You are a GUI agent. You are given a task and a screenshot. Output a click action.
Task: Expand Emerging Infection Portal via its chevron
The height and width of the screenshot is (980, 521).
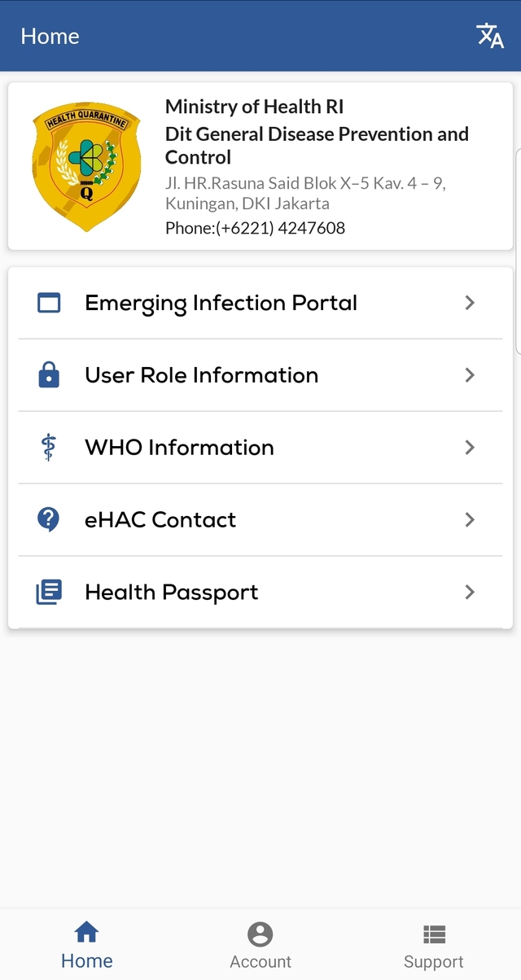tap(470, 303)
